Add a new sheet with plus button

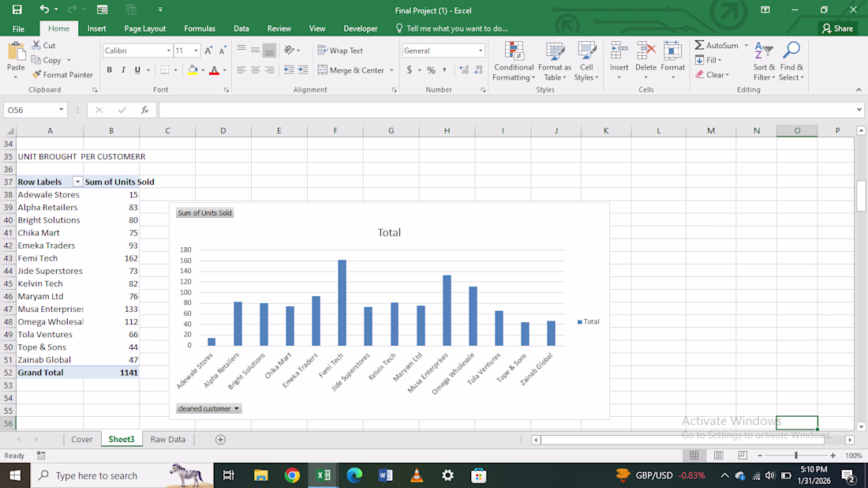220,439
